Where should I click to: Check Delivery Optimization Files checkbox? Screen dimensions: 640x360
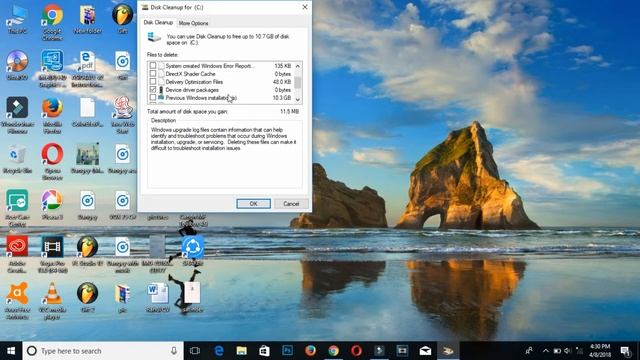pos(153,82)
